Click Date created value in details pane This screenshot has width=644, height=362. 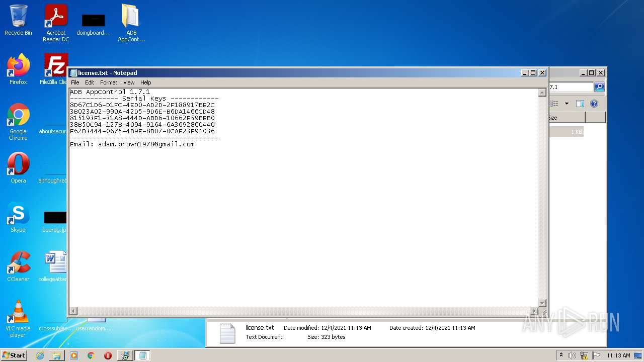pyautogui.click(x=450, y=328)
